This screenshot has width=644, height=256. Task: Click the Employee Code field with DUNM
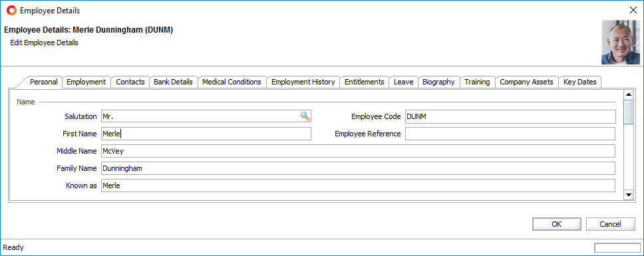(510, 116)
